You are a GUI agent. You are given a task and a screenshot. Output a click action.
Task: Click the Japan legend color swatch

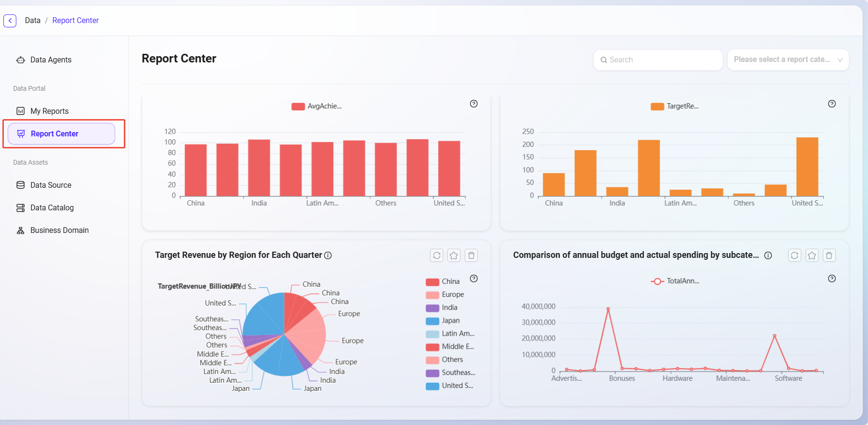click(x=432, y=321)
